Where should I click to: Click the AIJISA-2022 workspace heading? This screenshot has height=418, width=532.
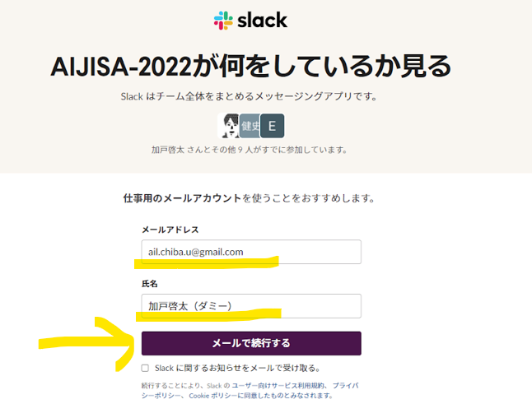point(250,66)
